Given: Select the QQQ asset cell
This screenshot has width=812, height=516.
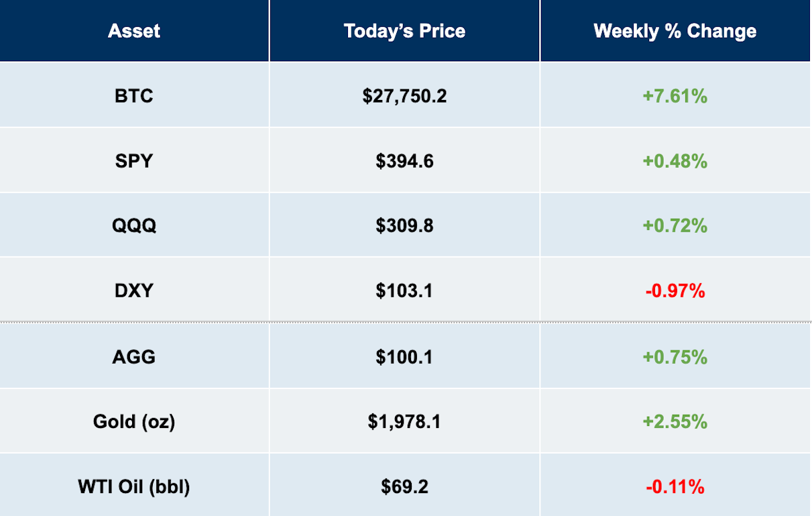Looking at the screenshot, I should pos(134,225).
